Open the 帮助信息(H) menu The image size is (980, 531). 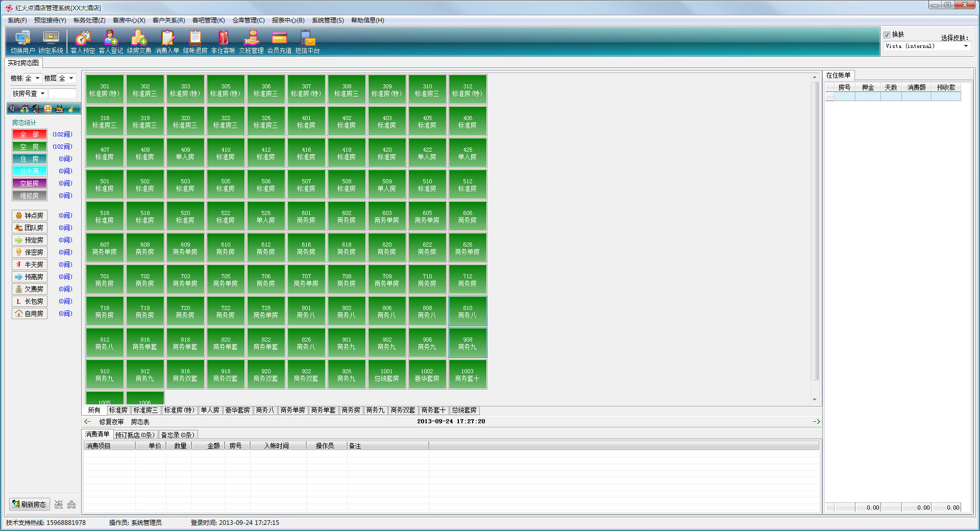[367, 20]
